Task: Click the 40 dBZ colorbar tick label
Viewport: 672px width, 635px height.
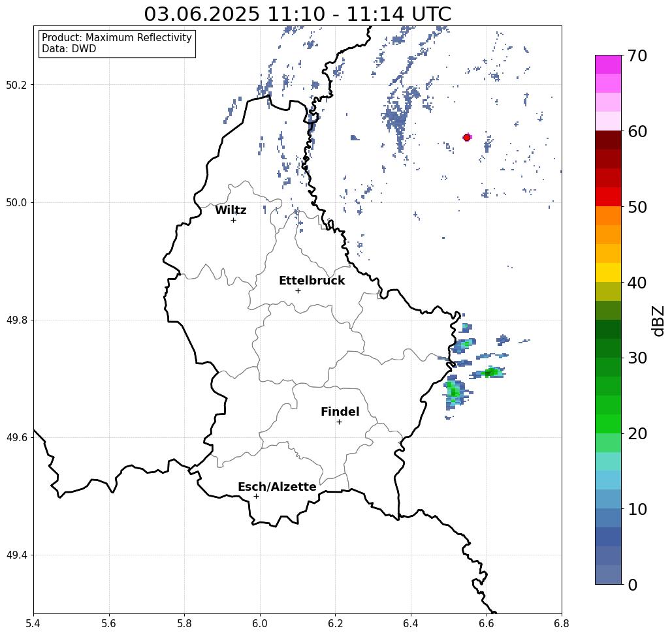Action: pyautogui.click(x=637, y=283)
